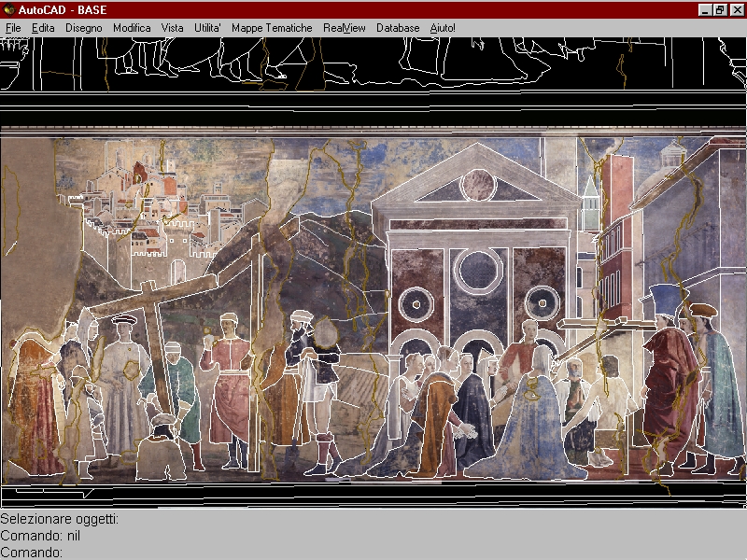Open the Aiuto! help menu

[443, 28]
